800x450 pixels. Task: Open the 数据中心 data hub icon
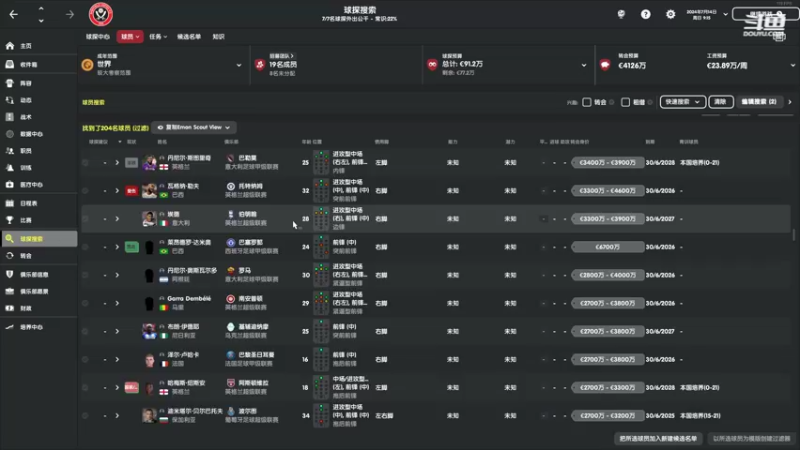(x=10, y=134)
